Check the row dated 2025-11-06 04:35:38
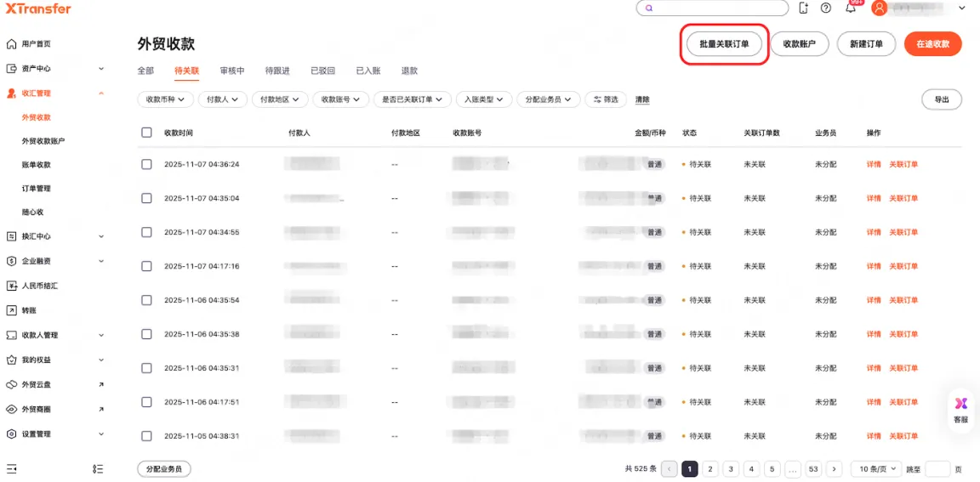Screen dimensions: 980x482 click(147, 334)
